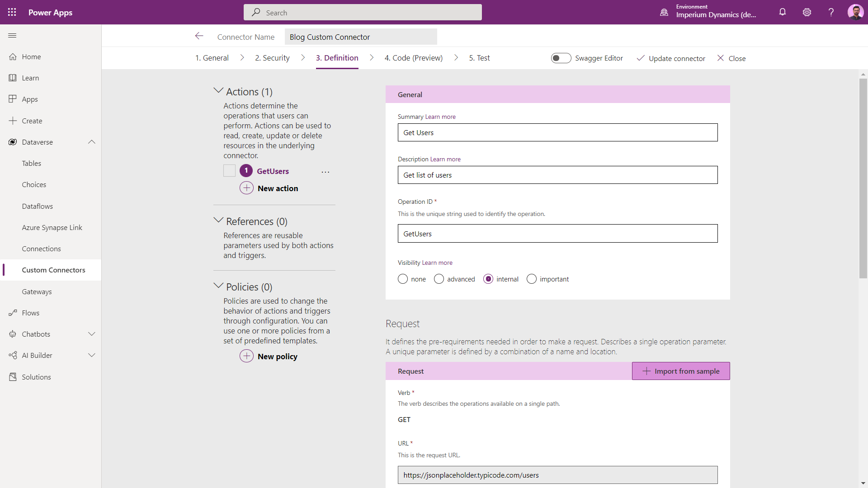Viewport: 868px width, 488px height.
Task: Collapse the left navigation hamburger menu
Action: 12,36
